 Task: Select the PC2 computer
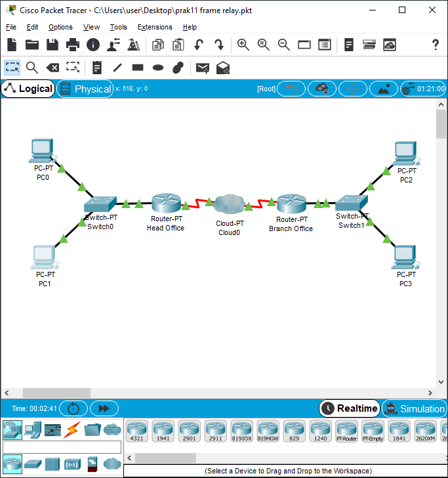tap(407, 154)
